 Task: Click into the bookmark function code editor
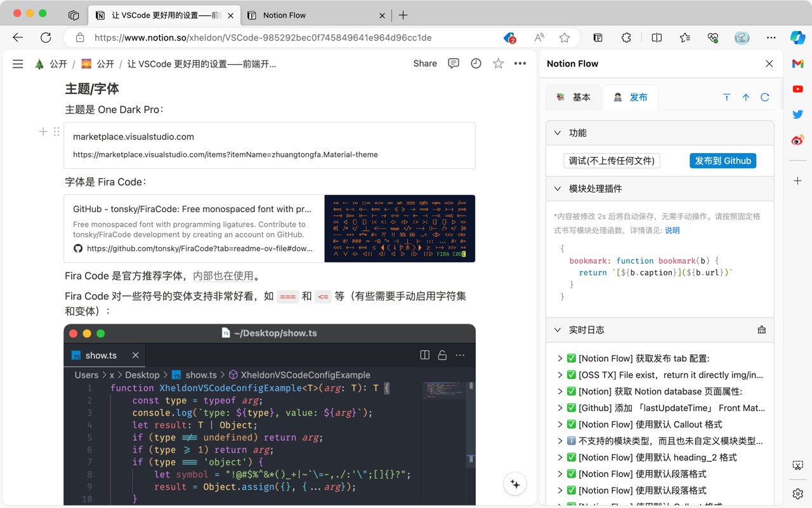pyautogui.click(x=660, y=272)
